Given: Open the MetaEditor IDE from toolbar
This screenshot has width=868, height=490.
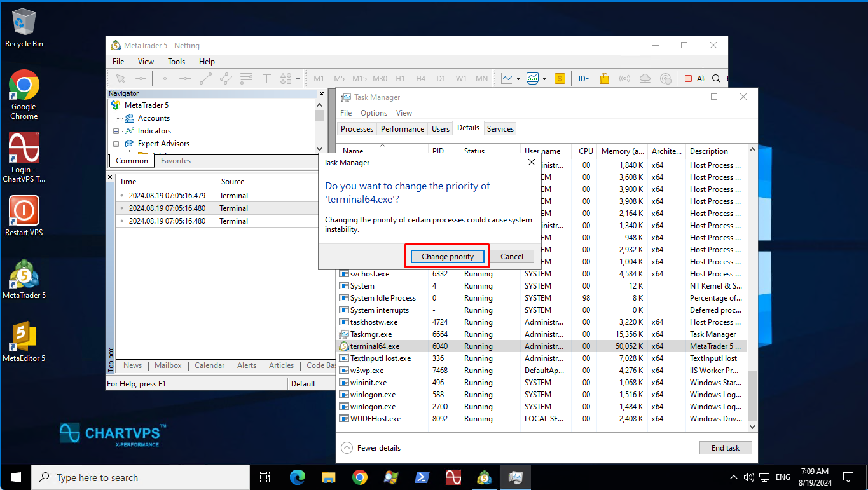Looking at the screenshot, I should pyautogui.click(x=583, y=79).
